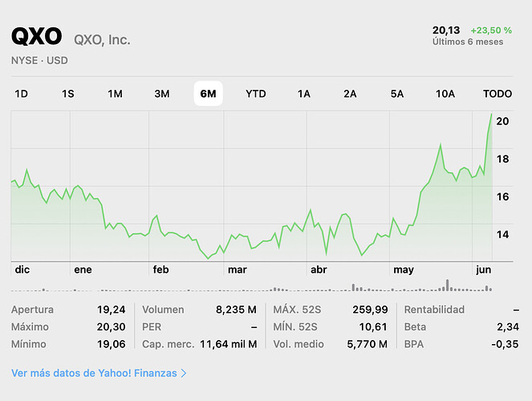Show the YTD chart range
This screenshot has width=532, height=401.
(x=256, y=94)
